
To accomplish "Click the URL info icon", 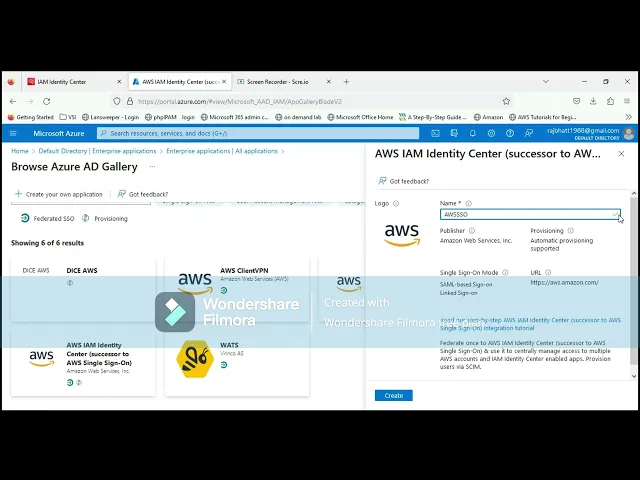I will (548, 272).
